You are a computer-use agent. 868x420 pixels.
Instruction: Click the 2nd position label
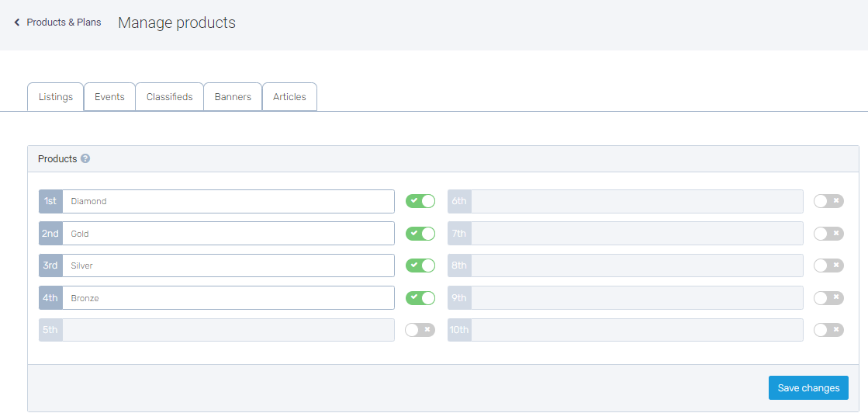tap(50, 233)
